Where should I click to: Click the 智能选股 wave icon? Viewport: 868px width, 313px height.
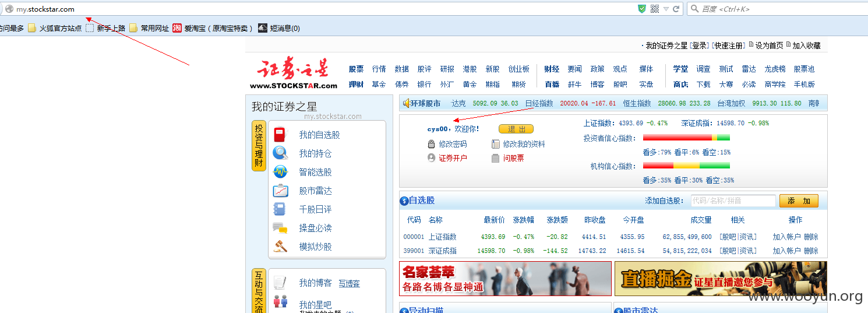[280, 172]
